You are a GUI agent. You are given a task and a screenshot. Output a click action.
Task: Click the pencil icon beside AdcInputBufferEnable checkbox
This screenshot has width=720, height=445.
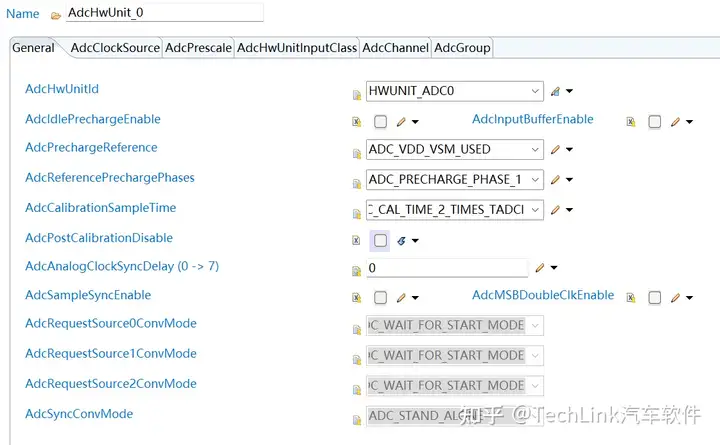(x=676, y=122)
